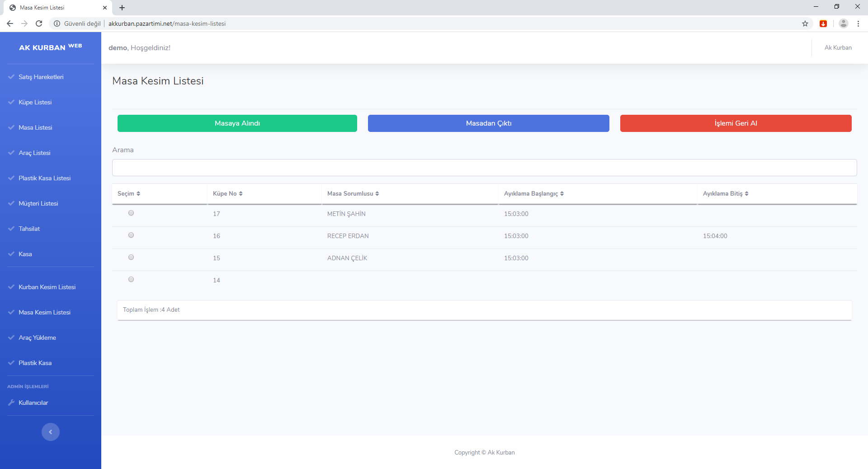Open a new browser tab
This screenshot has width=868, height=469.
122,8
